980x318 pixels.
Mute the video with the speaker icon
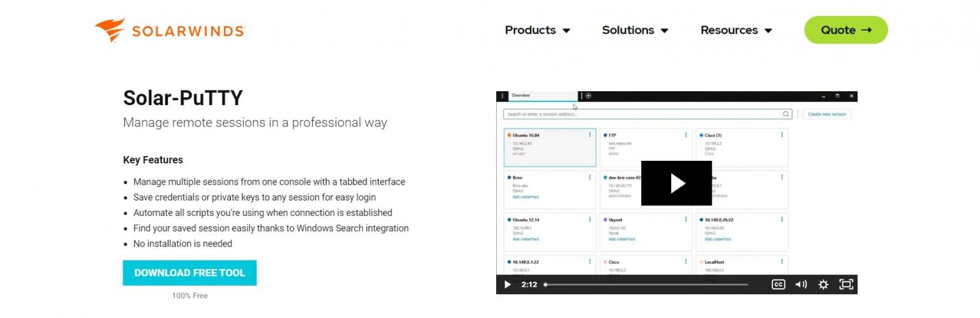point(801,284)
